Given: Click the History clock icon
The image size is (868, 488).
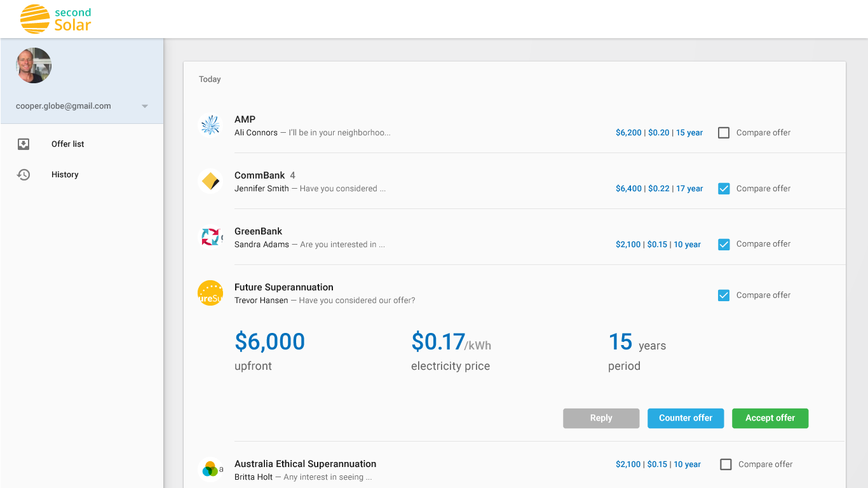Looking at the screenshot, I should [24, 175].
